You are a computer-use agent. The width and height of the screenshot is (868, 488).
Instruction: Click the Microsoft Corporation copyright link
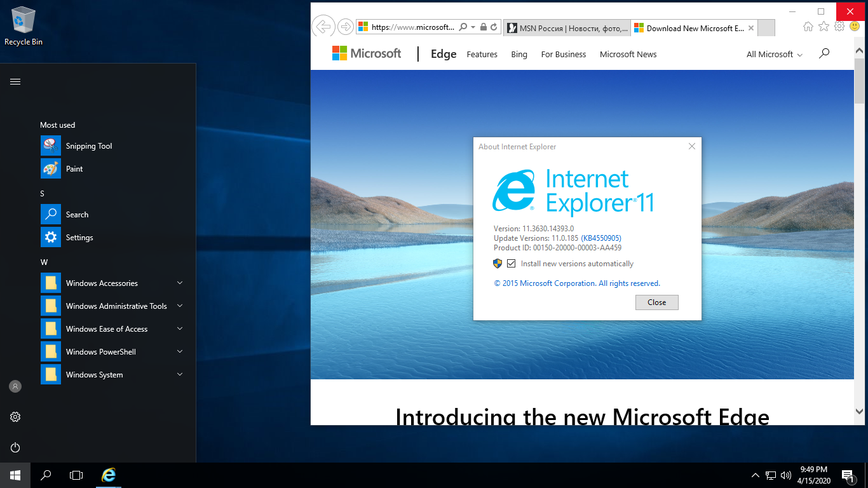(577, 283)
